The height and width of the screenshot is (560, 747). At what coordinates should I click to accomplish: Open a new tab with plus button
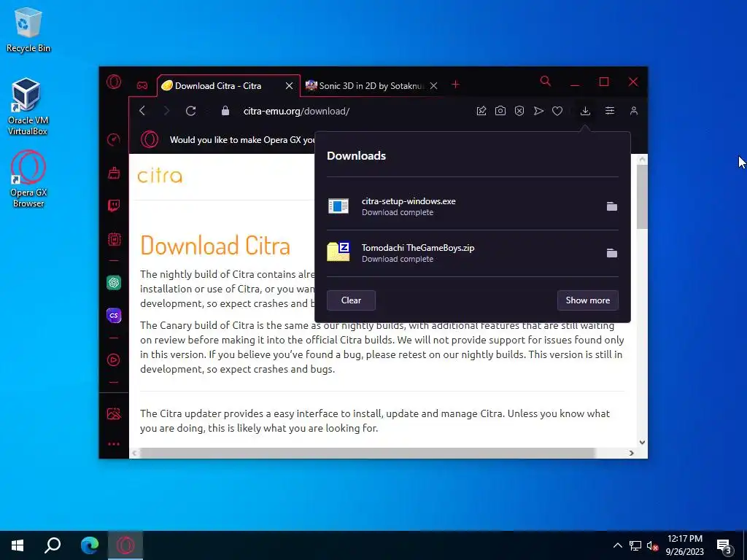pyautogui.click(x=455, y=85)
